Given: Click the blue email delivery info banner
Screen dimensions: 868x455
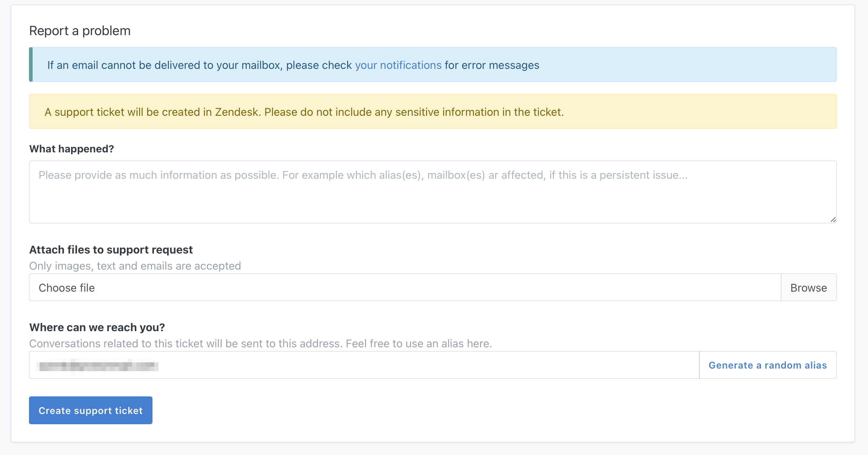Looking at the screenshot, I should coord(433,64).
